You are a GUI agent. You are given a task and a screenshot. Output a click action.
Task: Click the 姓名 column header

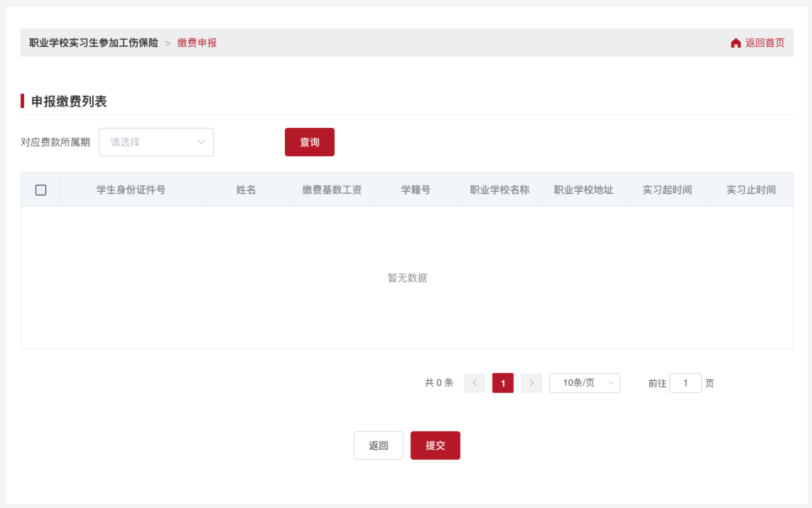coord(246,190)
